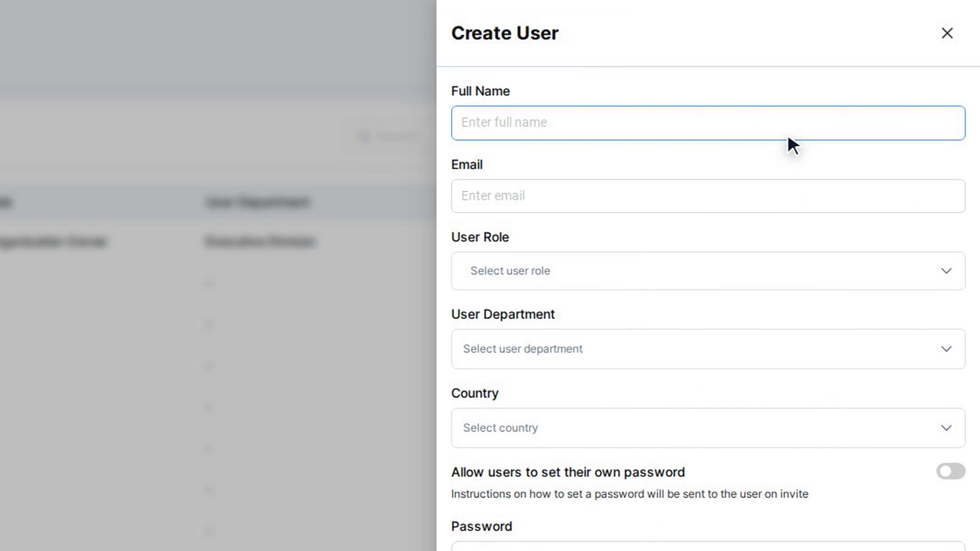
Task: Open the Select user role dropdown
Action: [708, 271]
